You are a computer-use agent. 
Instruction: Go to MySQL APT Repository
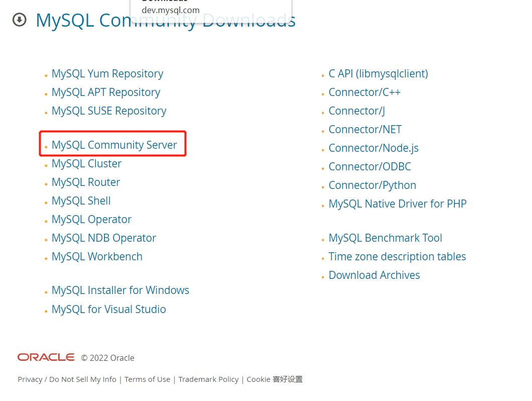105,92
